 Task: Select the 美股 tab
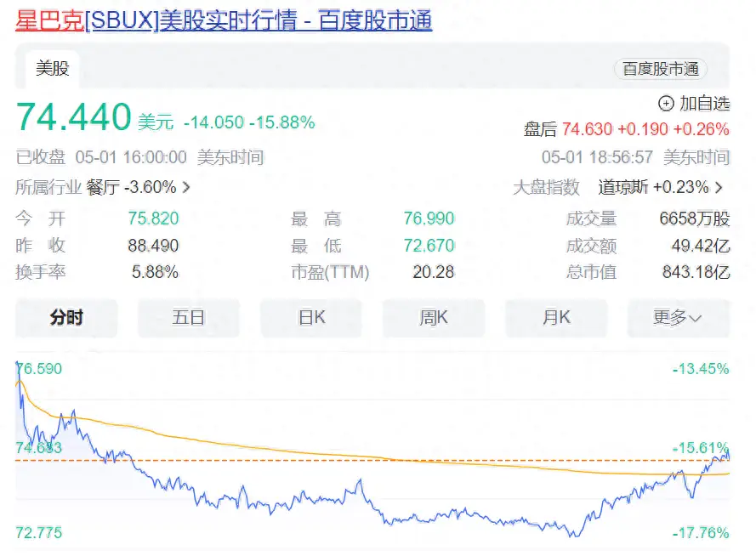coord(52,69)
